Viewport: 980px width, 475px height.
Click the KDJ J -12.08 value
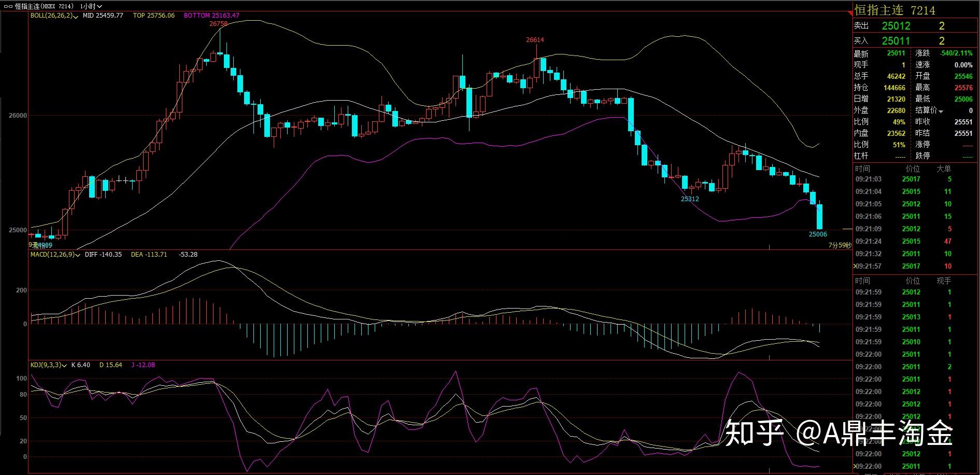click(143, 365)
